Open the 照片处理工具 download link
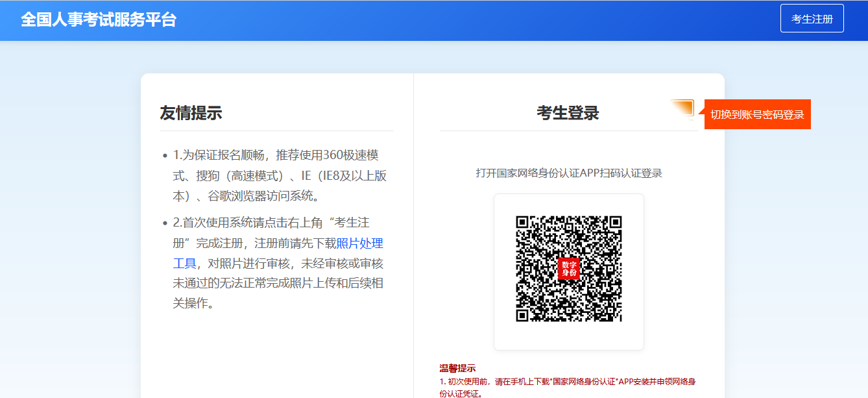The width and height of the screenshot is (868, 398). [359, 243]
